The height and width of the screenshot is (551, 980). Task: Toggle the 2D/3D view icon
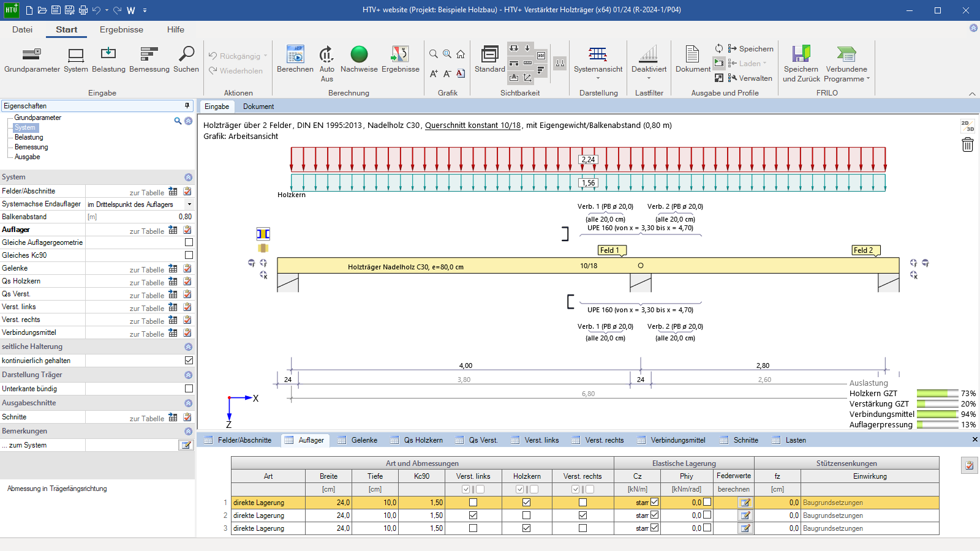(x=968, y=126)
